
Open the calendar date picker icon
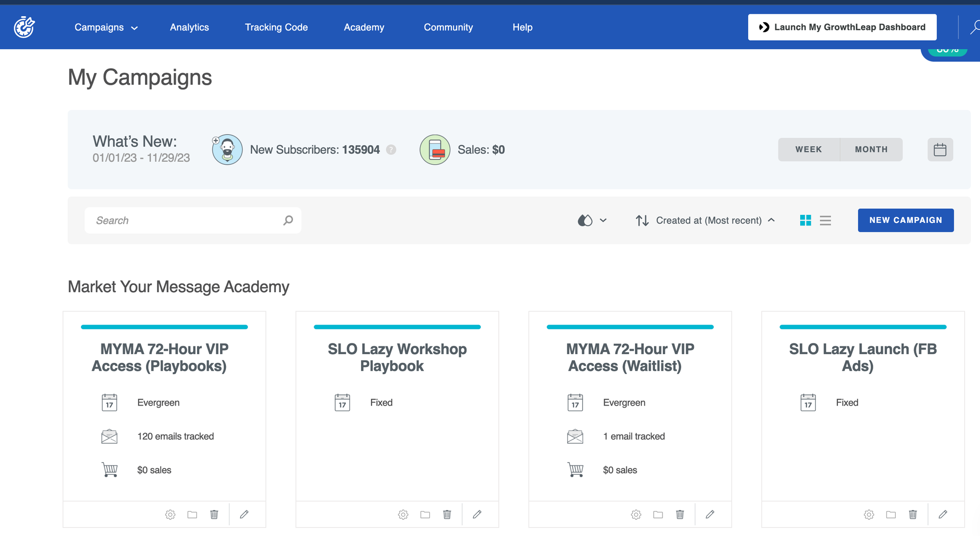940,150
